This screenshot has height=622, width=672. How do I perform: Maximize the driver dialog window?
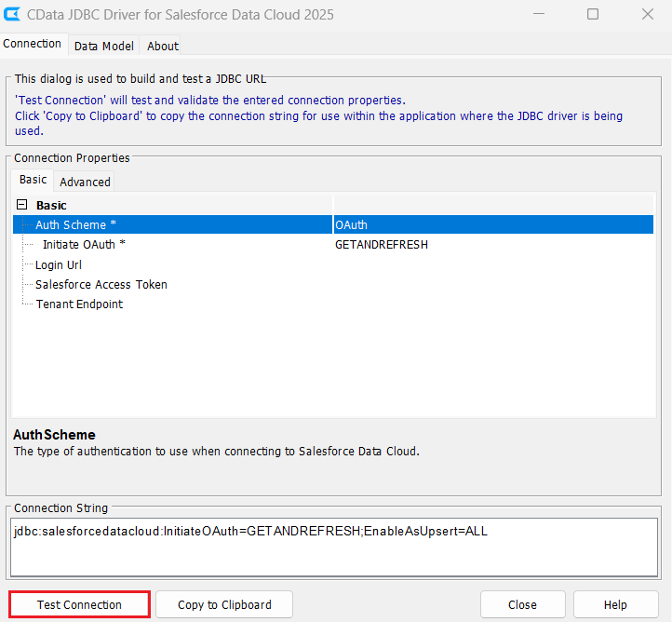593,14
